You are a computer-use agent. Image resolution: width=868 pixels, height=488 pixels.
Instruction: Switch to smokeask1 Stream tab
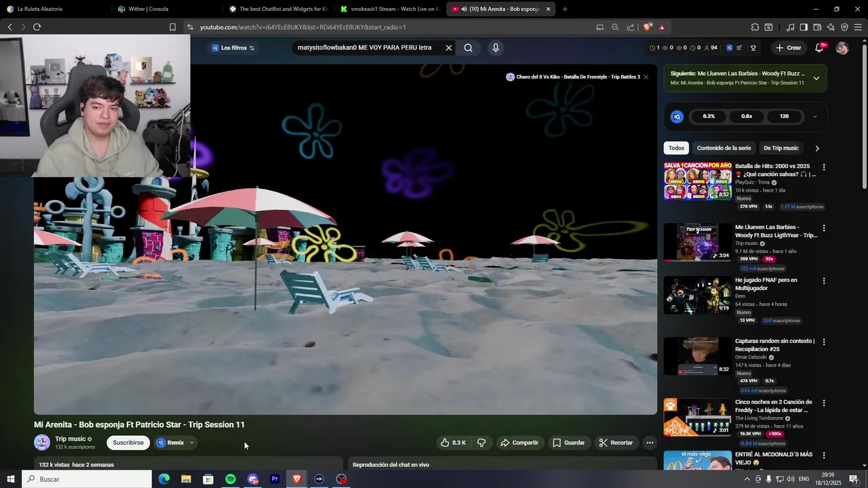[390, 9]
